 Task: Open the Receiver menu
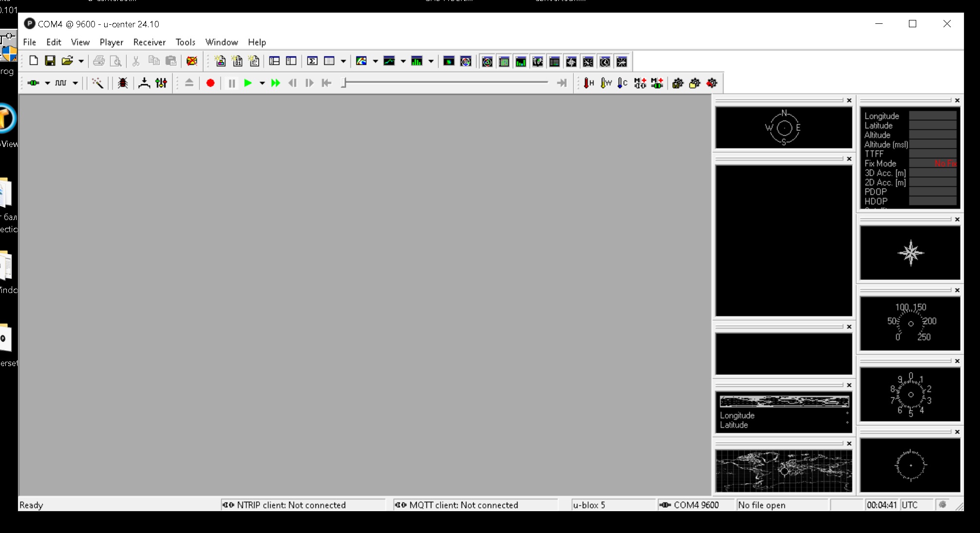point(149,42)
